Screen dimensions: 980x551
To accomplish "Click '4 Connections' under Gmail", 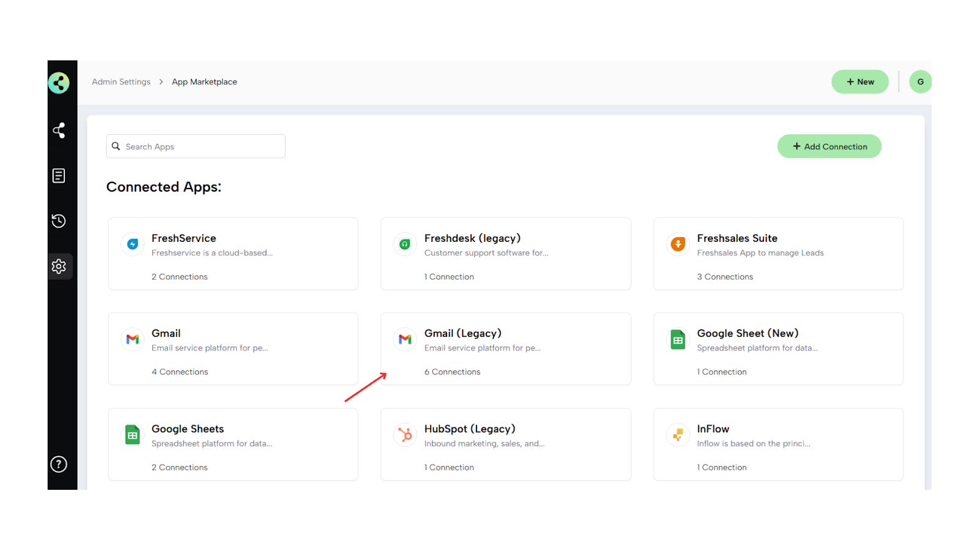I will [x=180, y=372].
